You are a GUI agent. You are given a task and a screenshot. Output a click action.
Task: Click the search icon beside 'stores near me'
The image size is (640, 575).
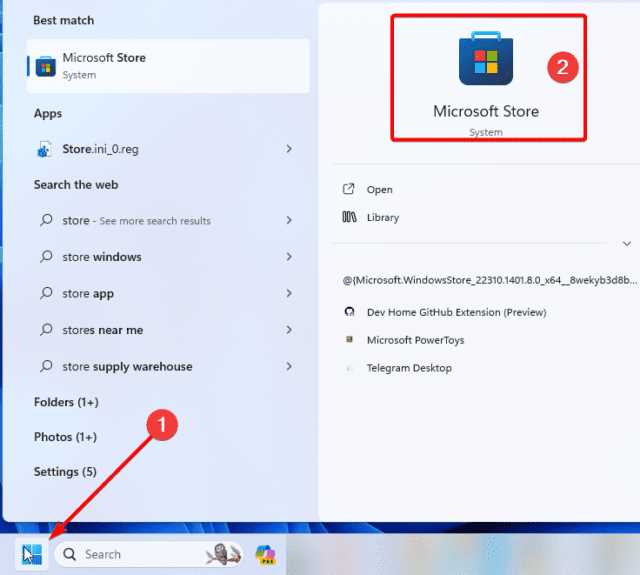coord(46,329)
